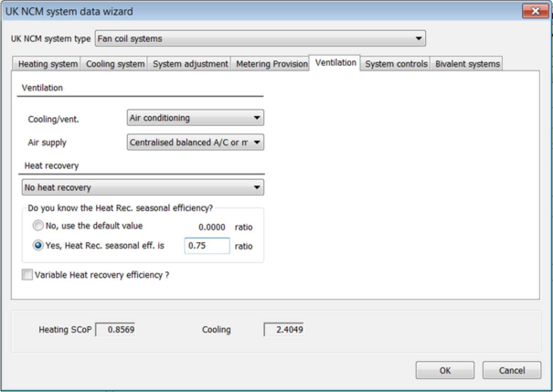Open the System adjustment tab
553x392 pixels.
[190, 64]
